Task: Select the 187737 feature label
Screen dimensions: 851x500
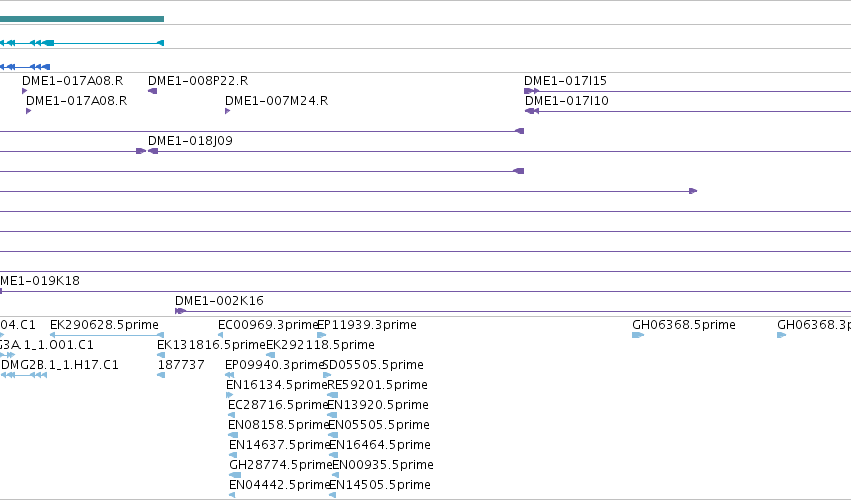Action: (x=181, y=365)
